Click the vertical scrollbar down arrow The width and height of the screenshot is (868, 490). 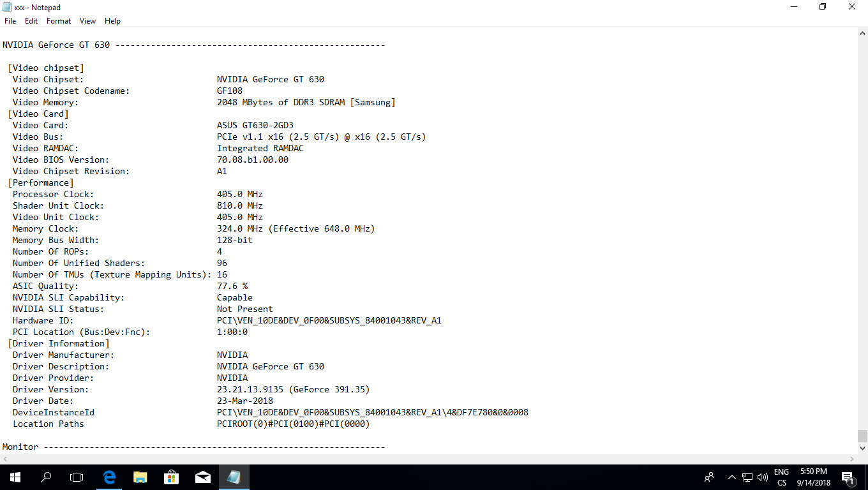(862, 449)
